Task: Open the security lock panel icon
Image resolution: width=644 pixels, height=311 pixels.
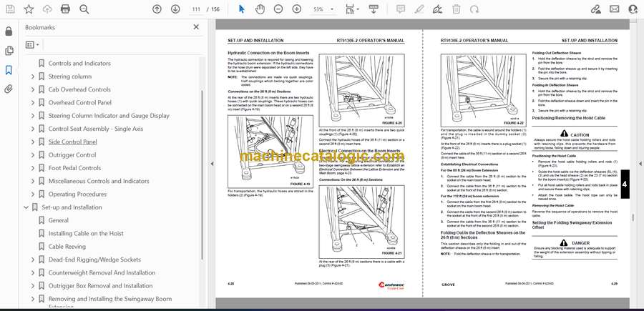Action: tap(9, 31)
